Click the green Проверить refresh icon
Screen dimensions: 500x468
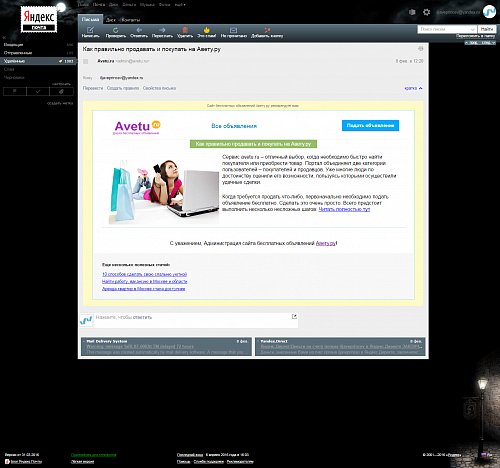[x=115, y=30]
